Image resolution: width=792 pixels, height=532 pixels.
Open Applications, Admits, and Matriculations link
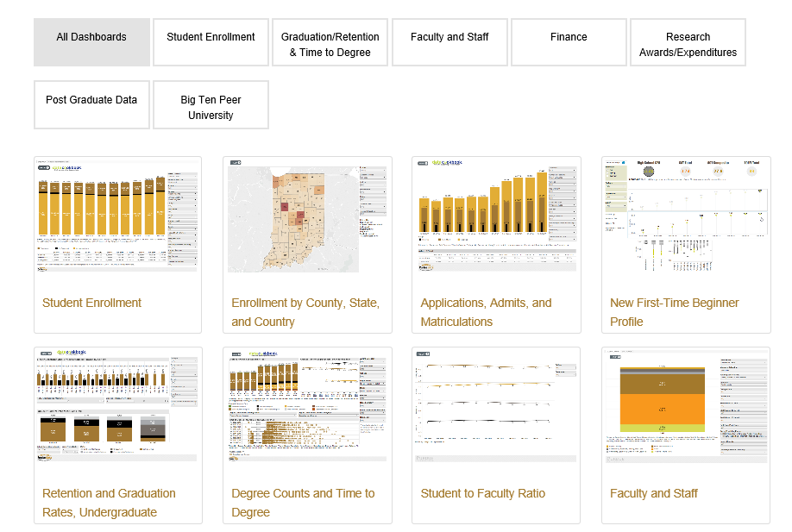click(x=486, y=312)
